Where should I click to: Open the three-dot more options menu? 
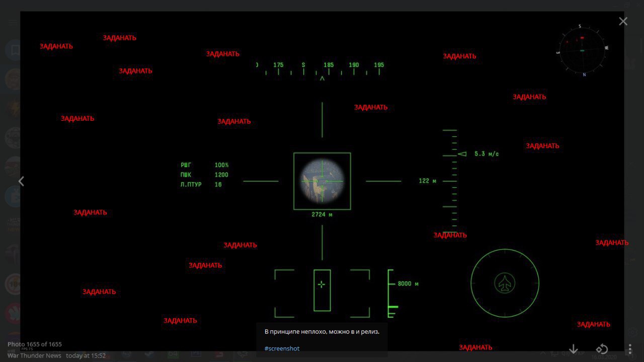pos(630,349)
